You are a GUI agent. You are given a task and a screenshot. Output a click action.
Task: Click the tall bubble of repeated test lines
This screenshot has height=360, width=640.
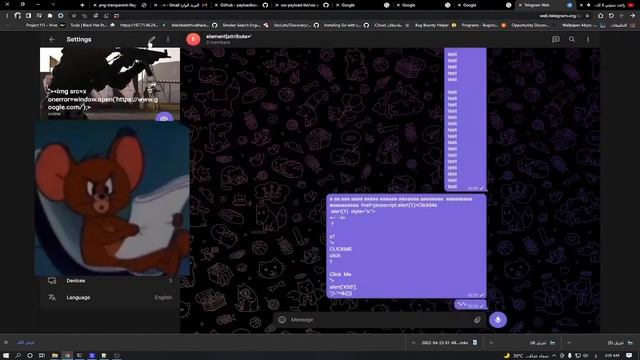pos(465,119)
